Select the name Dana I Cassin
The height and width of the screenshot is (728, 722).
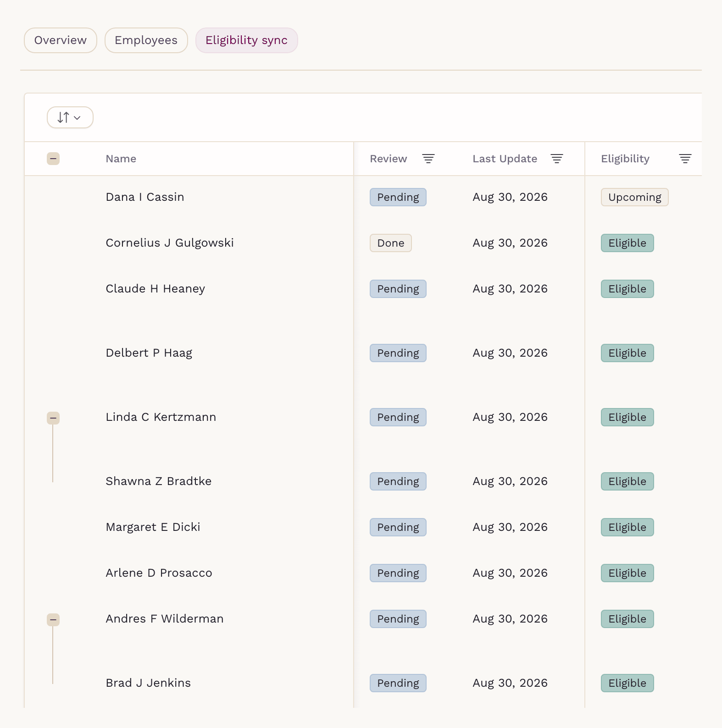point(145,197)
